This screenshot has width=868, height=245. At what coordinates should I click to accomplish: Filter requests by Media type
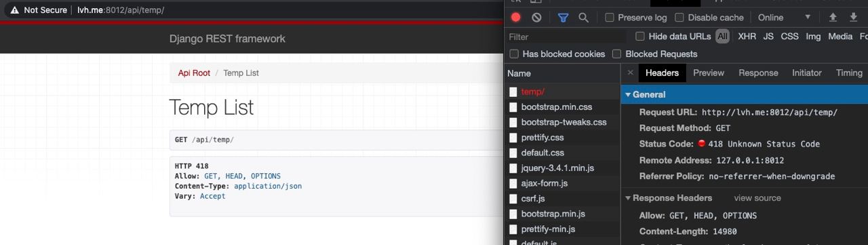840,36
